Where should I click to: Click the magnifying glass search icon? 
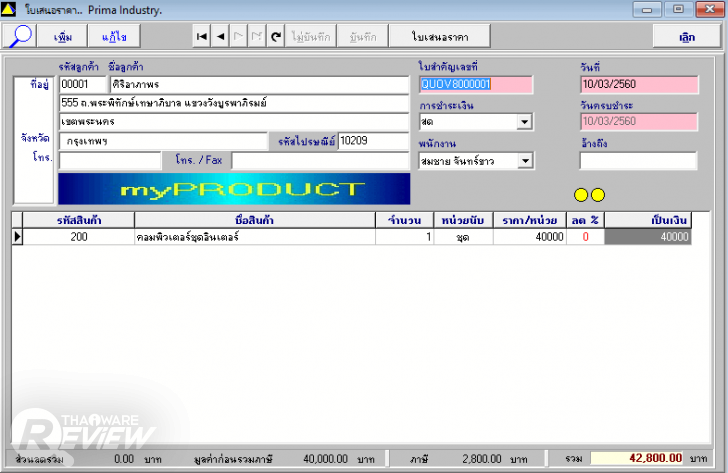[21, 36]
